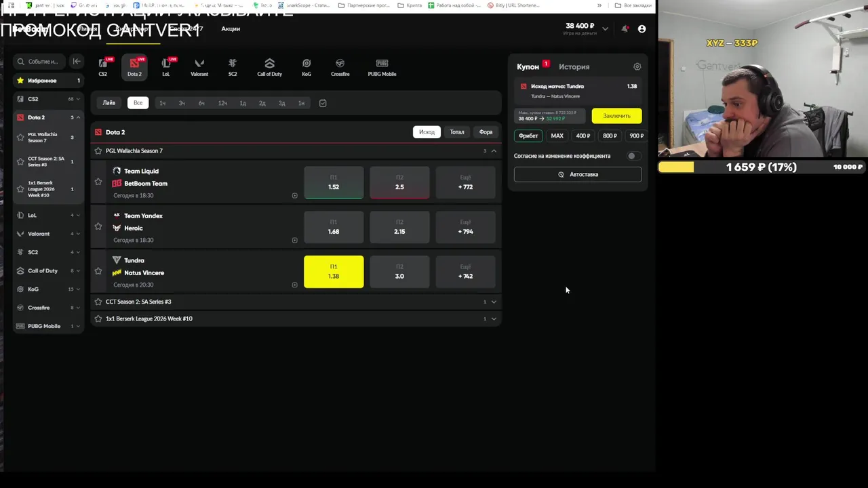Select the 1н time filter

pyautogui.click(x=302, y=103)
